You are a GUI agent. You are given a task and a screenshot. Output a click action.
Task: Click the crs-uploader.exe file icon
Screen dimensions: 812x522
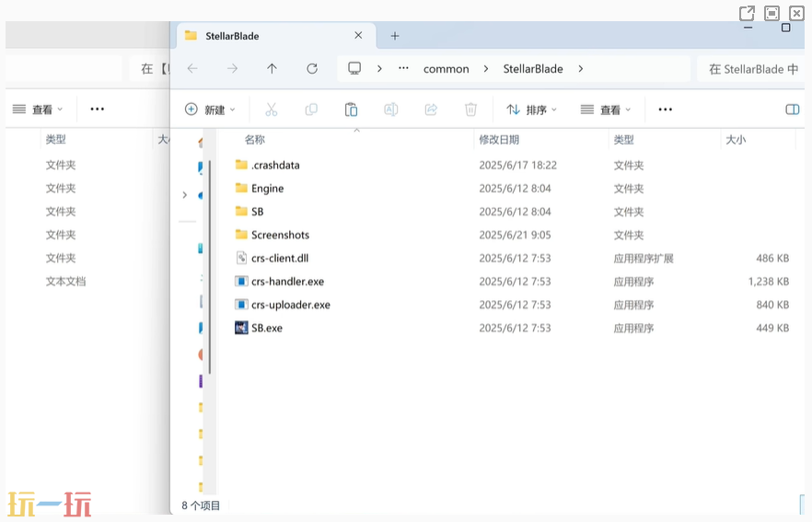click(x=241, y=305)
